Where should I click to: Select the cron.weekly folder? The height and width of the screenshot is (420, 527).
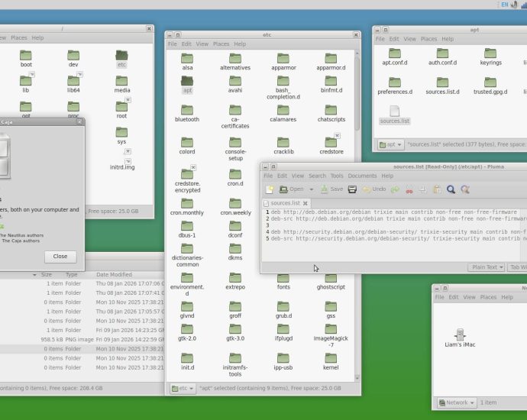coord(235,207)
